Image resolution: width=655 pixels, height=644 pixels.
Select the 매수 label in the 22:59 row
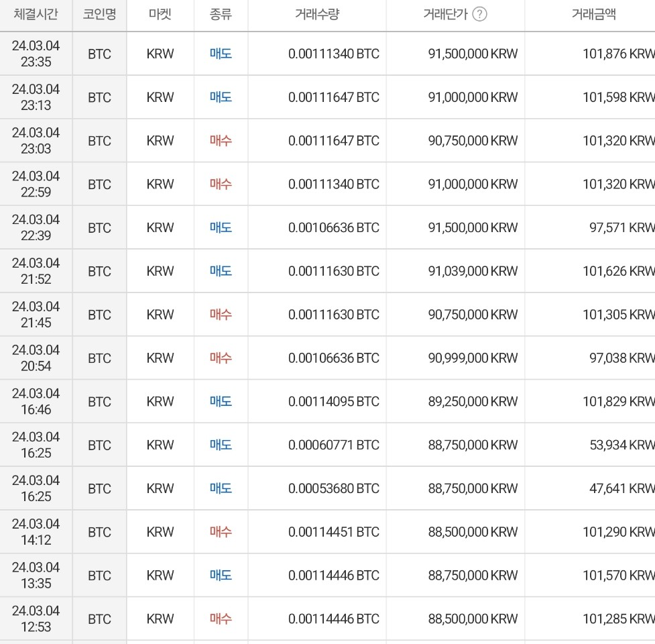(x=221, y=184)
